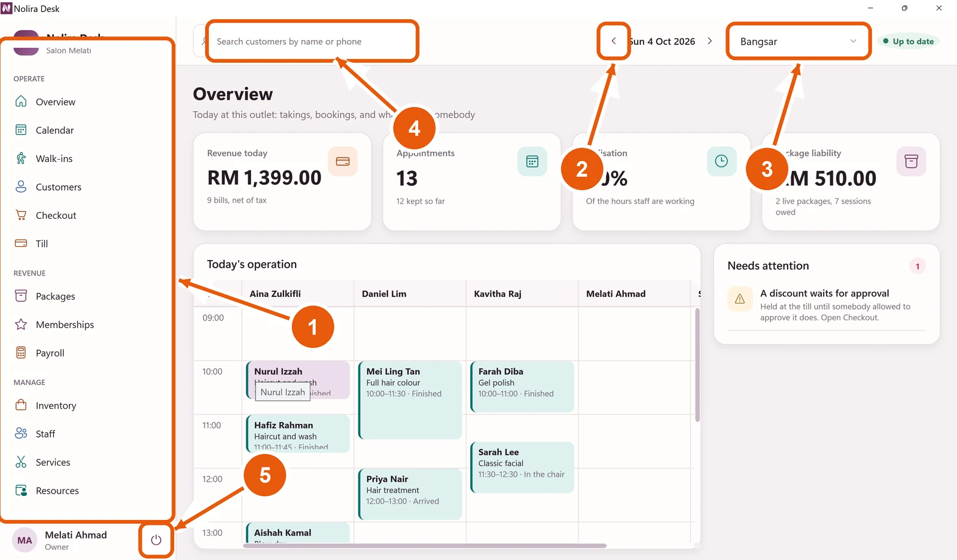Click the Melati Ahmad column header
Screen dimensions: 957x560
pyautogui.click(x=615, y=293)
